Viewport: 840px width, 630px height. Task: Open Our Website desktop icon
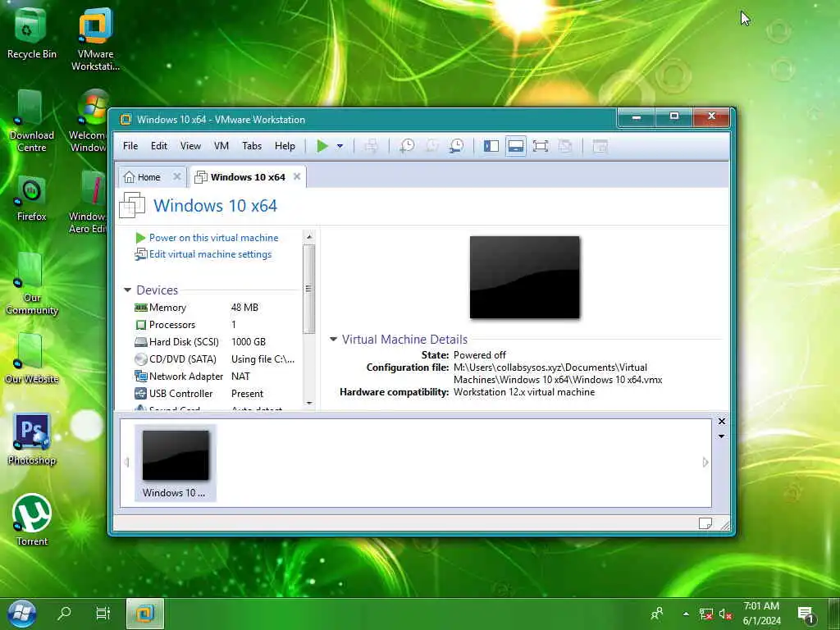[x=31, y=359]
